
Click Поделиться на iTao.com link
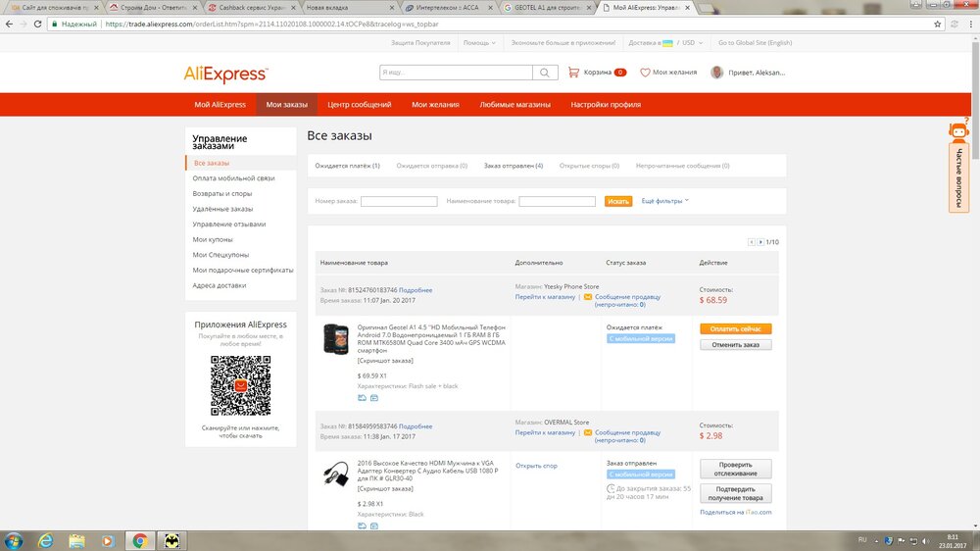[736, 512]
